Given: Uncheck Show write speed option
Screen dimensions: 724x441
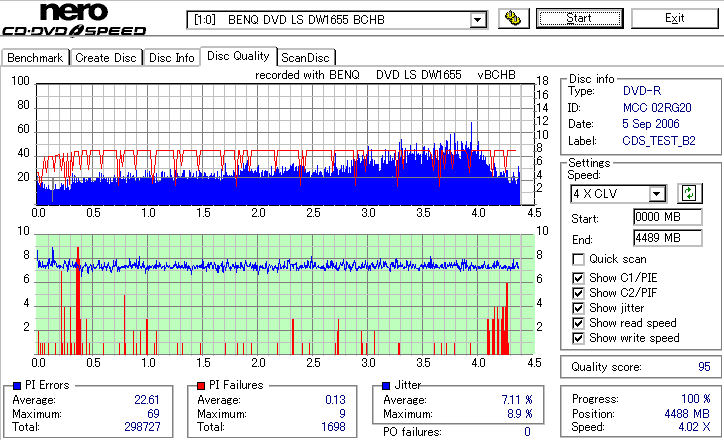Looking at the screenshot, I should pos(578,338).
